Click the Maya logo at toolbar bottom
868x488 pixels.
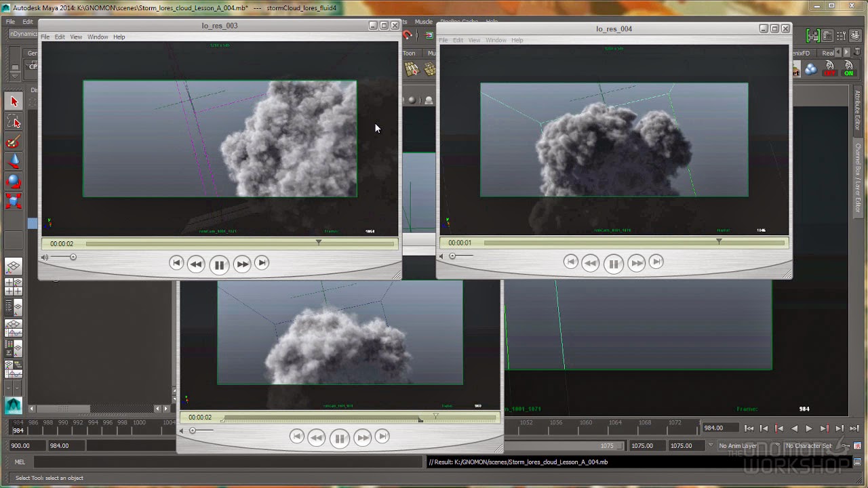(13, 405)
